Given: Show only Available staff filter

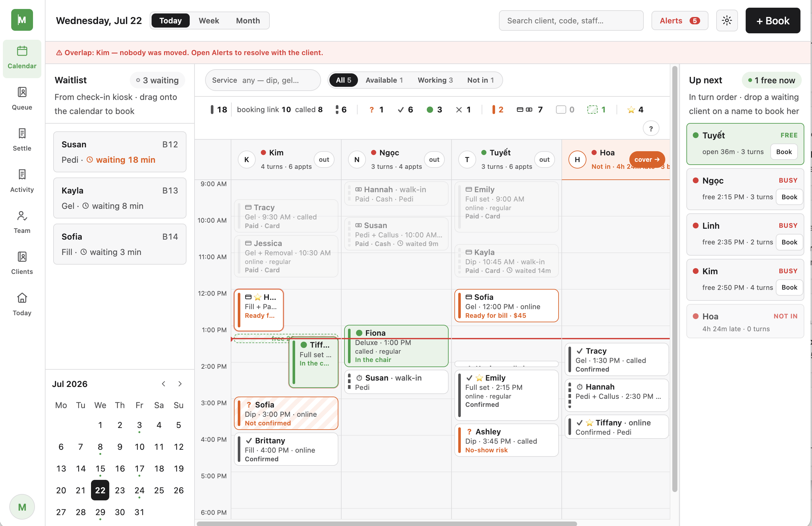Looking at the screenshot, I should [x=384, y=80].
